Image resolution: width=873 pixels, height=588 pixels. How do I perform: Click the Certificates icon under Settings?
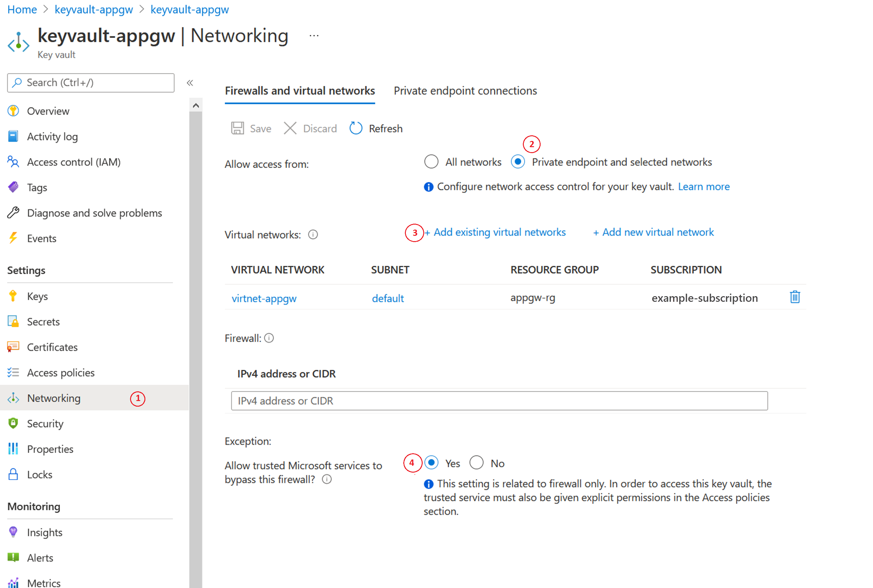(14, 347)
